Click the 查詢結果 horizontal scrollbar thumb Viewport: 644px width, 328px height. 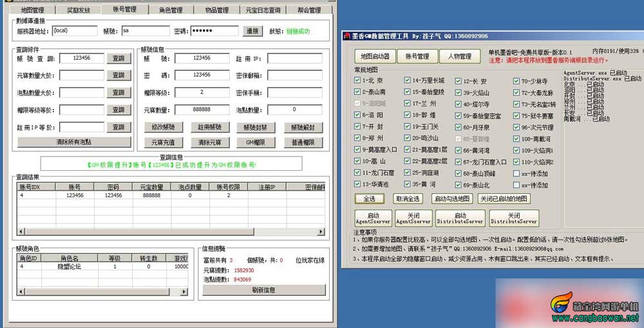[139, 232]
